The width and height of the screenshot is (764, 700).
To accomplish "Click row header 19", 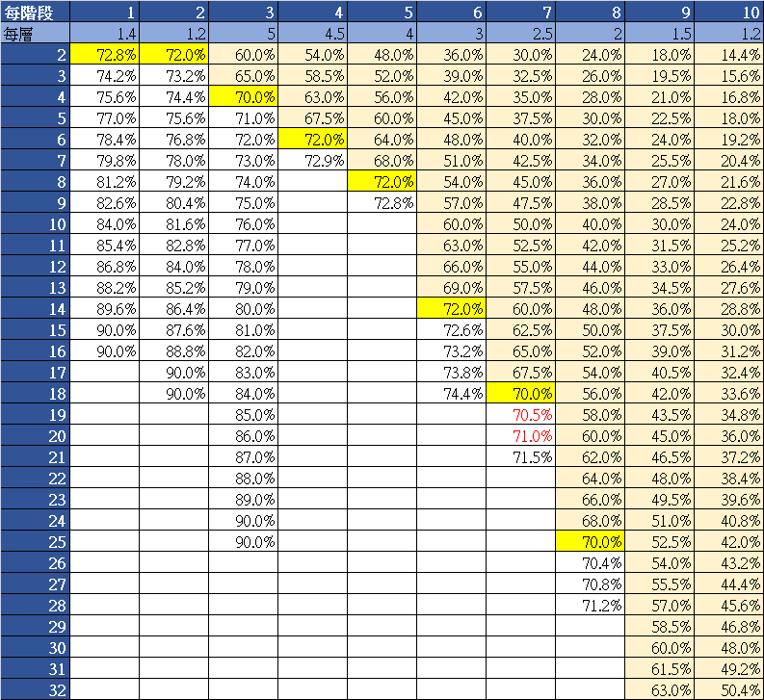I will 35,415.
